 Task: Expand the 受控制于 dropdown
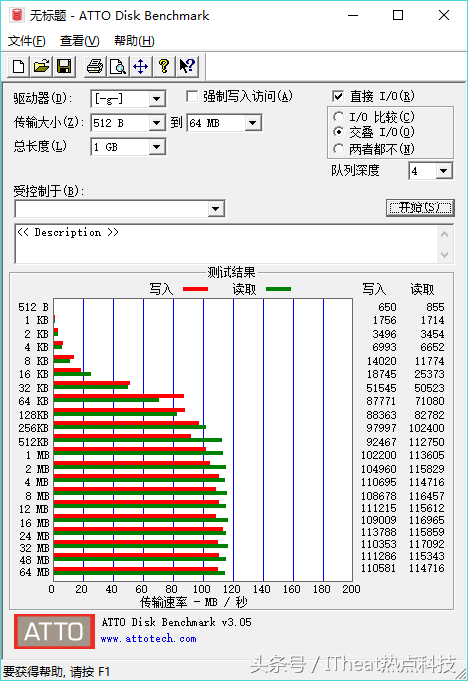point(215,209)
